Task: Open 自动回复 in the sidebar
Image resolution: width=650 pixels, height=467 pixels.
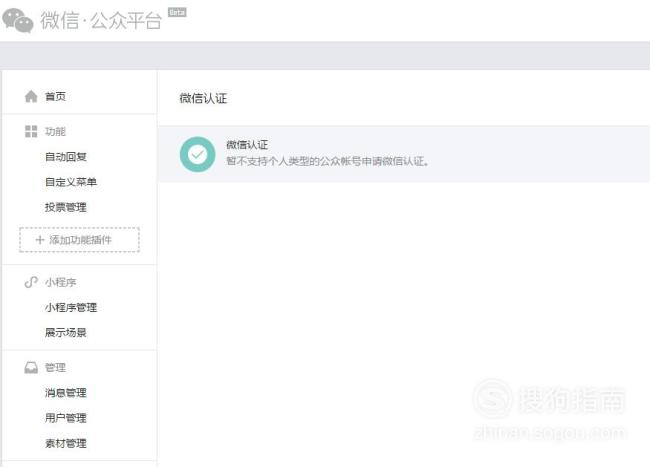Action: (66, 157)
